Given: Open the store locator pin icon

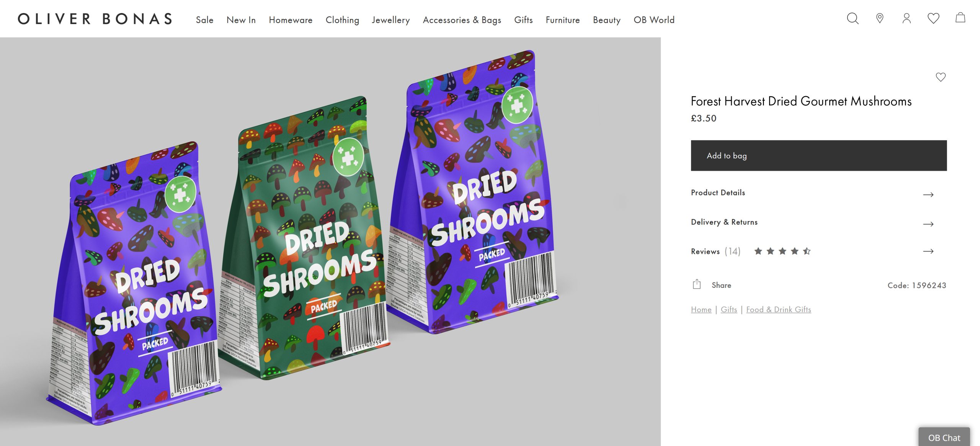Looking at the screenshot, I should tap(880, 18).
